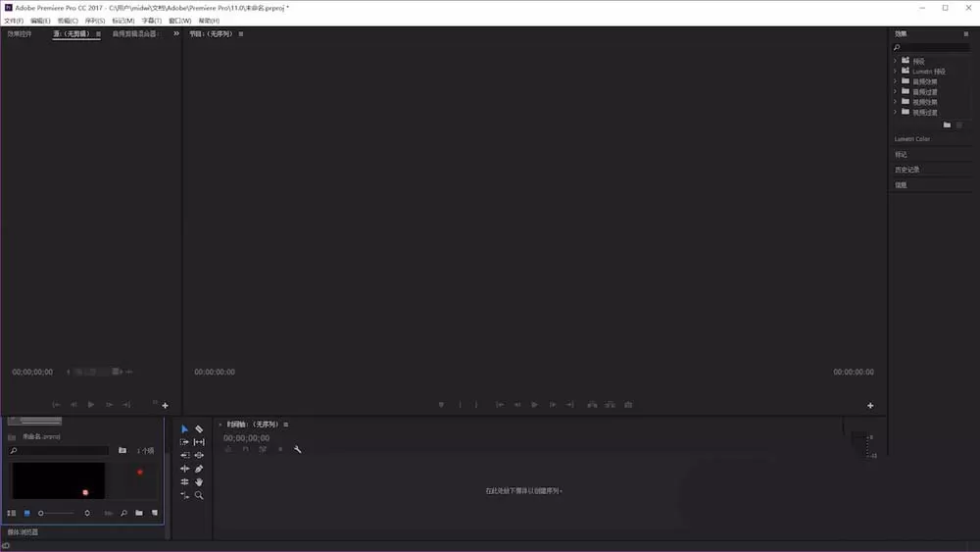Switch project panel to list view

(11, 513)
